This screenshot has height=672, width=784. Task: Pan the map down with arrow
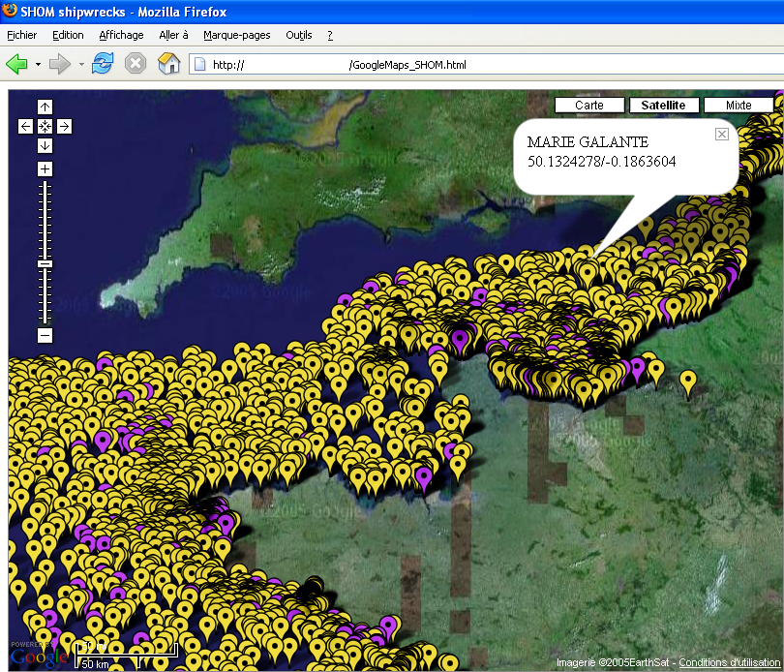pyautogui.click(x=45, y=145)
